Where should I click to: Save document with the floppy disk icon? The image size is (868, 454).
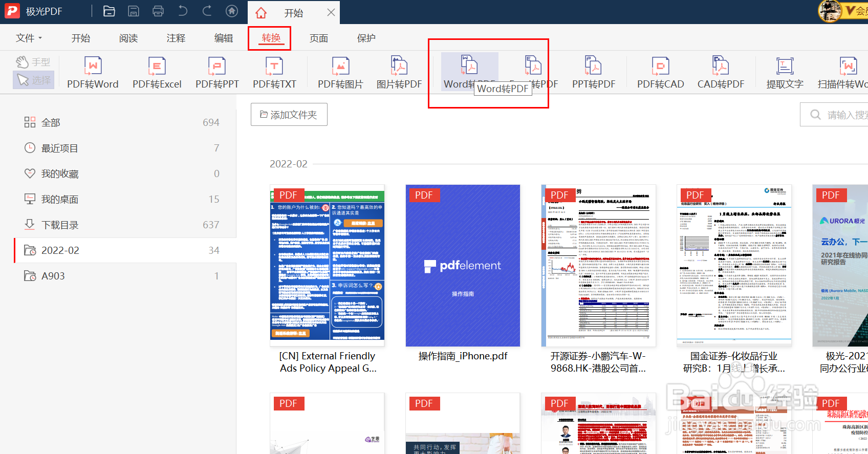coord(134,11)
